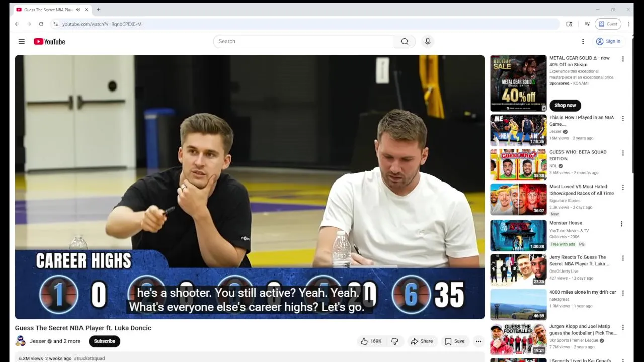Screen dimensions: 644x362
Task: Open Jesser channel name link
Action: 38,341
